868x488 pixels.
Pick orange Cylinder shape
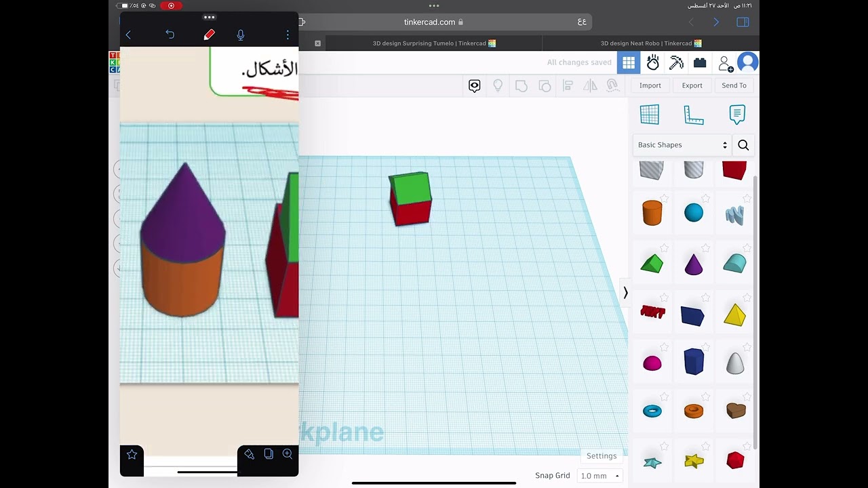click(652, 213)
